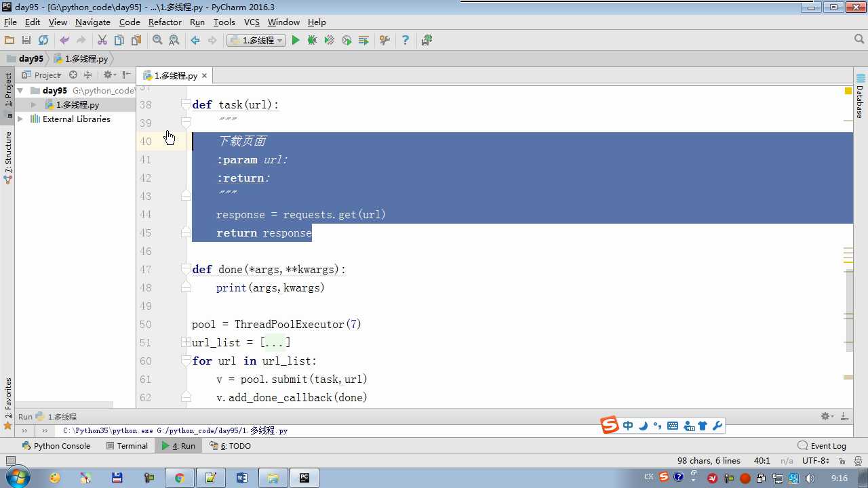This screenshot has height=488, width=868.
Task: Click the project structure icon after Help
Action: pos(427,41)
